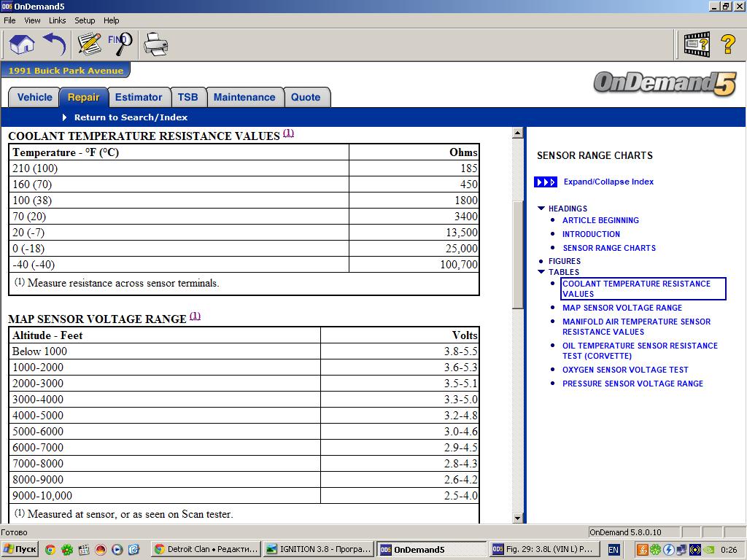747x560 pixels.
Task: Click footnote (1) beside COOLANT TEMPERATURE heading
Action: [288, 133]
